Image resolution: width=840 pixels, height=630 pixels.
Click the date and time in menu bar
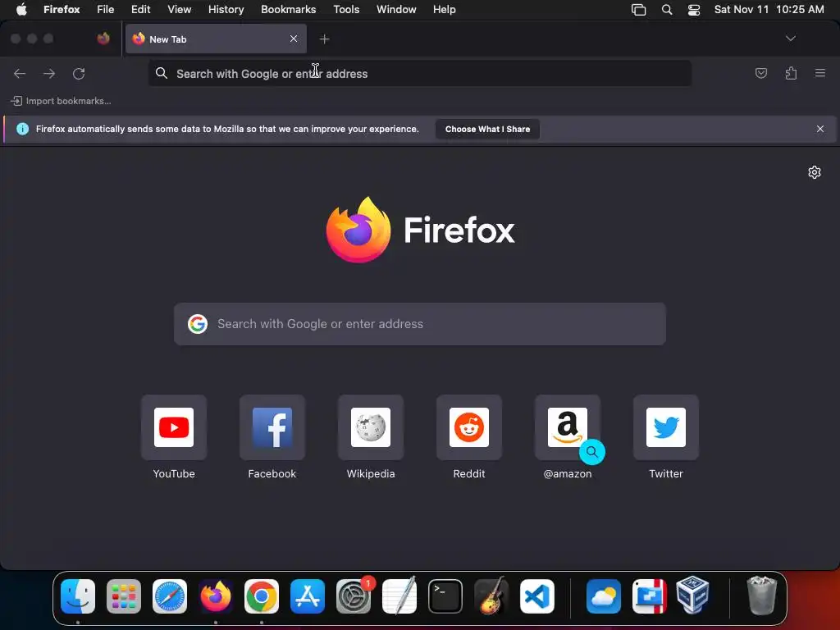click(x=769, y=9)
